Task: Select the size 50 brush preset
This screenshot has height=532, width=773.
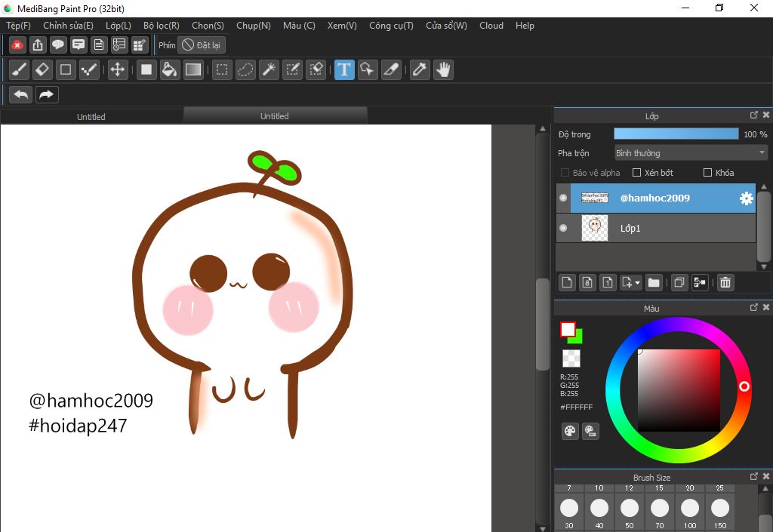Action: pos(630,508)
